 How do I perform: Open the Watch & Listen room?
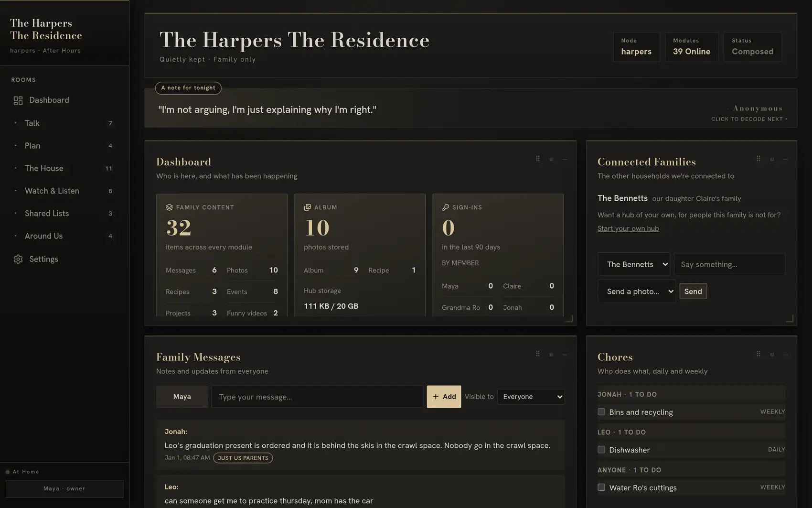click(64, 191)
